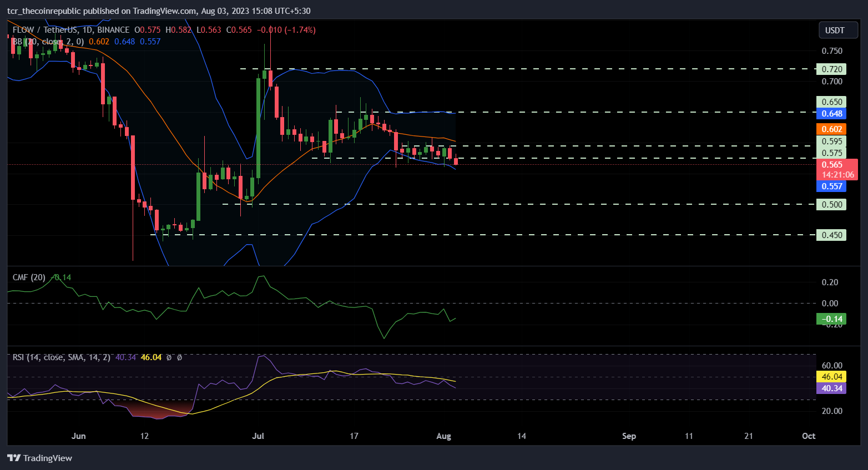The width and height of the screenshot is (868, 470).
Task: Select the CMF (20) indicator legend
Action: [x=29, y=277]
